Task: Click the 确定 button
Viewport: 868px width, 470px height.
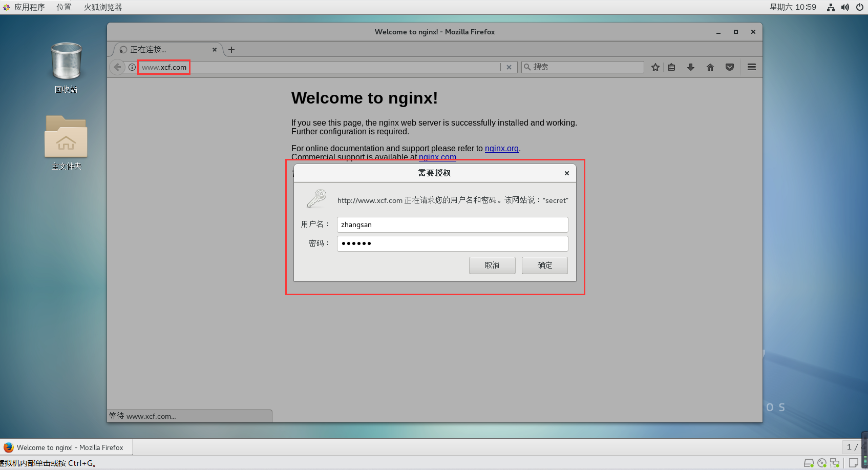Action: tap(545, 265)
